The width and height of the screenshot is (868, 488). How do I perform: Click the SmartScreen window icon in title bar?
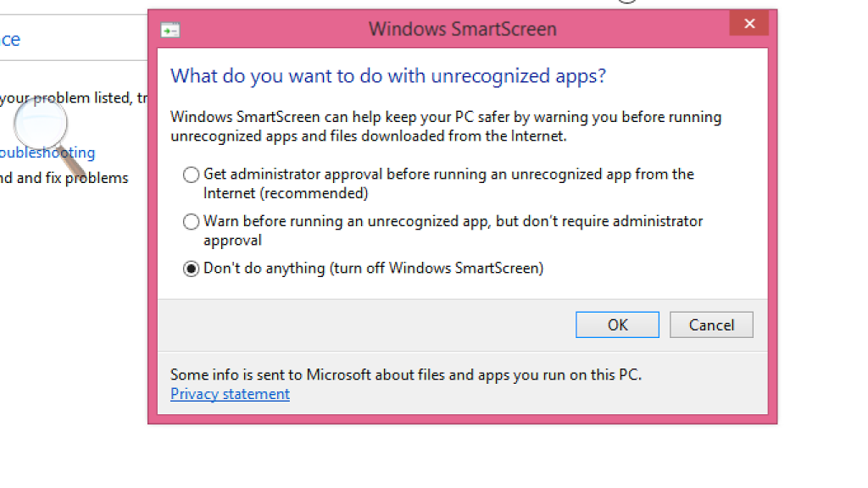(170, 30)
